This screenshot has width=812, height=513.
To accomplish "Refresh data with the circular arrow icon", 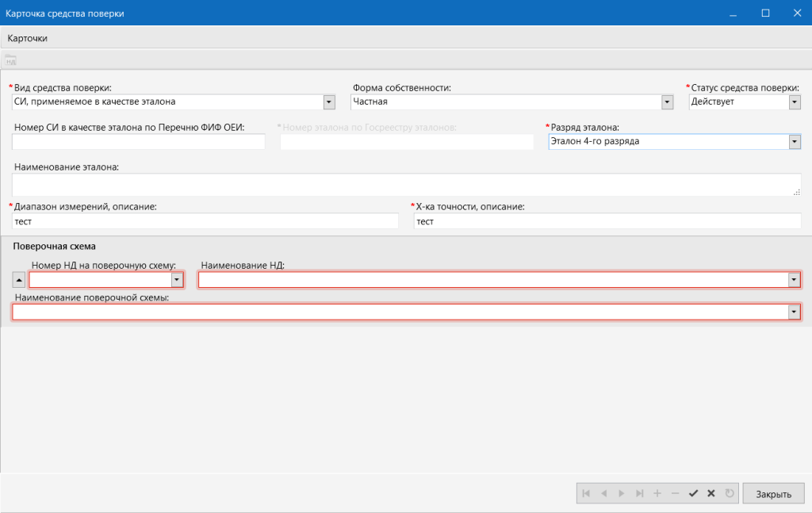I will (730, 493).
